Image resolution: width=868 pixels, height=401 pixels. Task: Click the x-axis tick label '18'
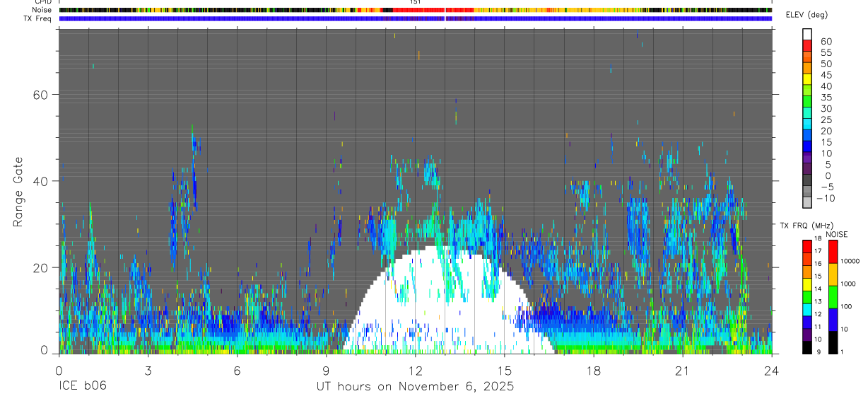(593, 370)
